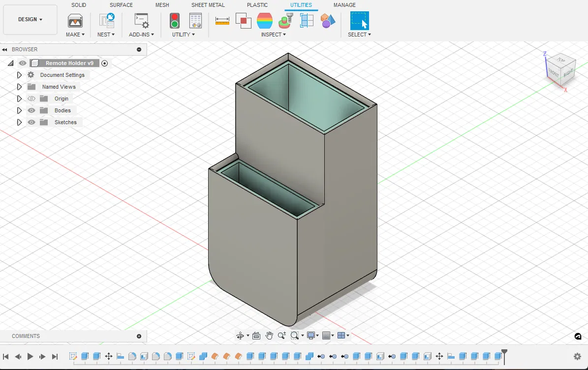Open the DESIGN workspace dropdown
Viewport: 588px width, 370px height.
(30, 20)
